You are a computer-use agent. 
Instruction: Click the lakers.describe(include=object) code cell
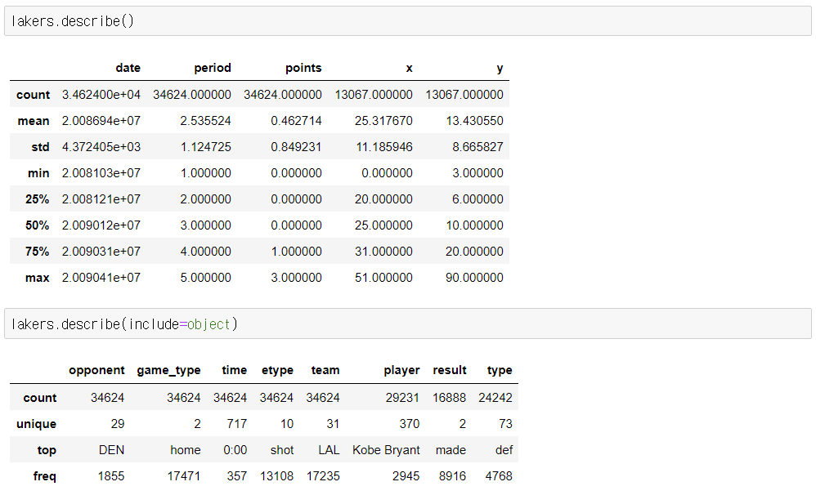tap(408, 324)
